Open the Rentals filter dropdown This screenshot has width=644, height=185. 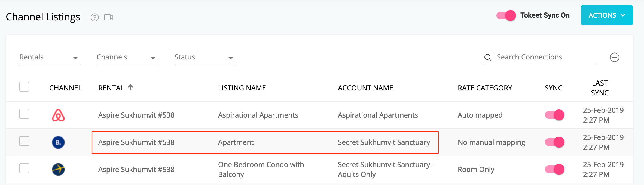50,58
